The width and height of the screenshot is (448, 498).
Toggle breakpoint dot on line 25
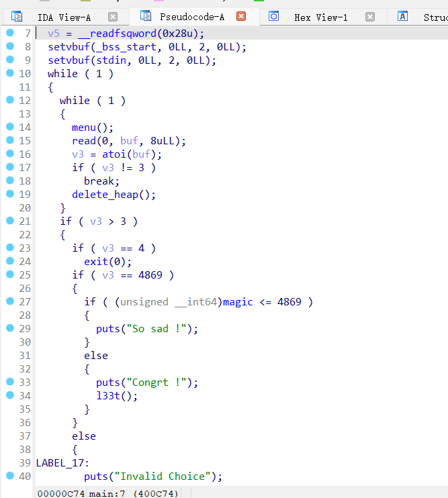[10, 274]
